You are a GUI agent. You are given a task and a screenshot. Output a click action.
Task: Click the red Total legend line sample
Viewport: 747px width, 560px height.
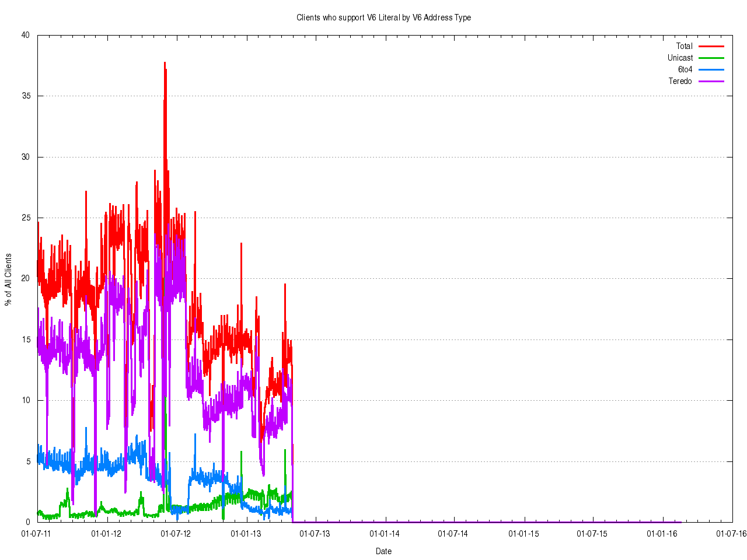pyautogui.click(x=711, y=46)
